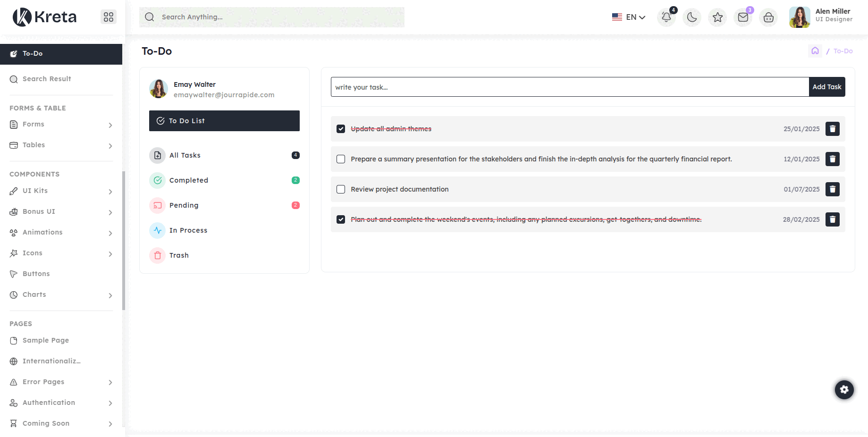The height and width of the screenshot is (437, 868).
Task: Toggle dark mode moon icon
Action: (692, 17)
